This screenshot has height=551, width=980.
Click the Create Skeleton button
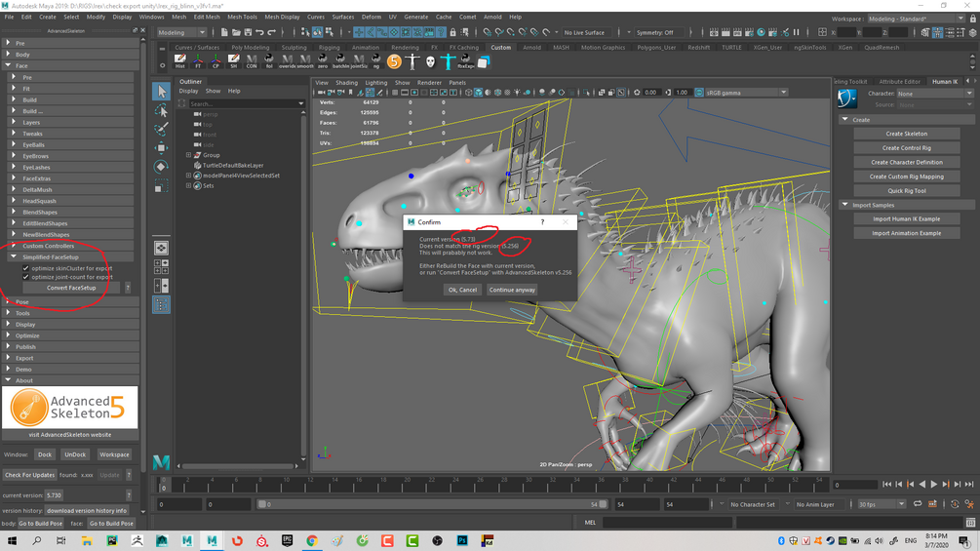(x=906, y=134)
